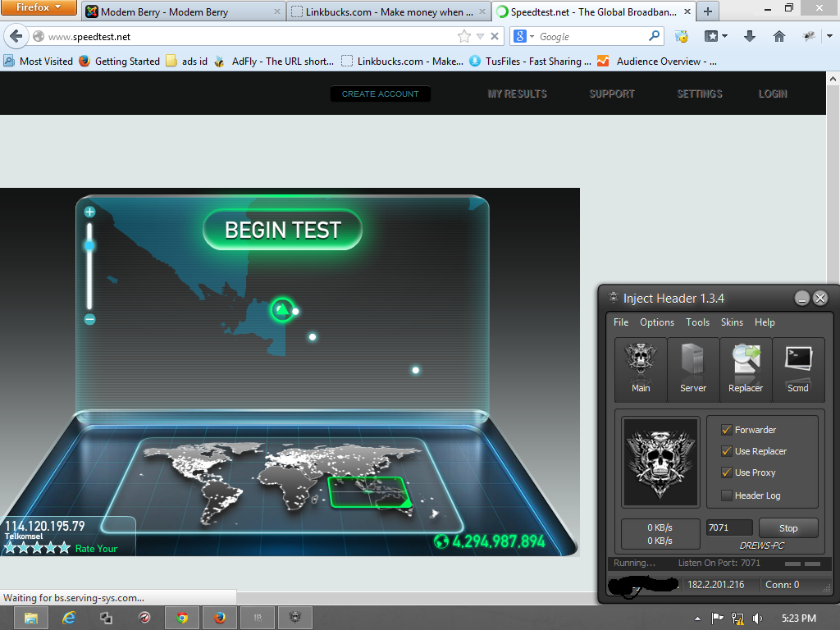Toggle the Use Replacer checkbox
The height and width of the screenshot is (630, 840).
[727, 451]
